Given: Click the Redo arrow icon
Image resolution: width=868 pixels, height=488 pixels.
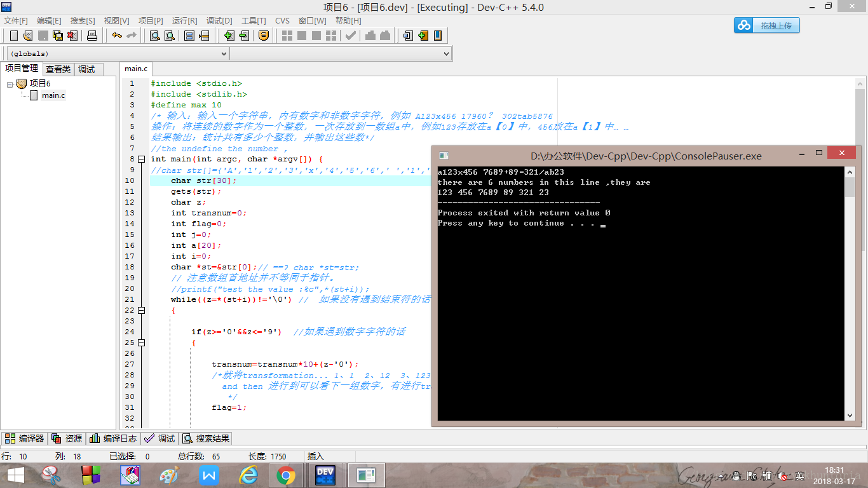Looking at the screenshot, I should point(132,36).
